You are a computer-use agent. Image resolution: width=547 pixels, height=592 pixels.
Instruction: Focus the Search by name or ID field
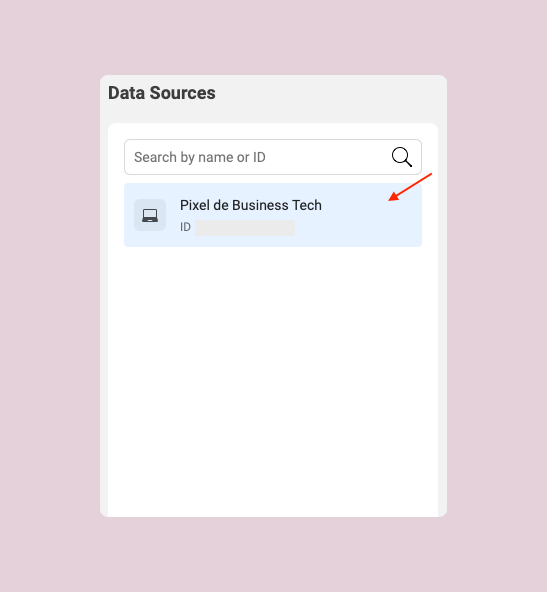[273, 157]
